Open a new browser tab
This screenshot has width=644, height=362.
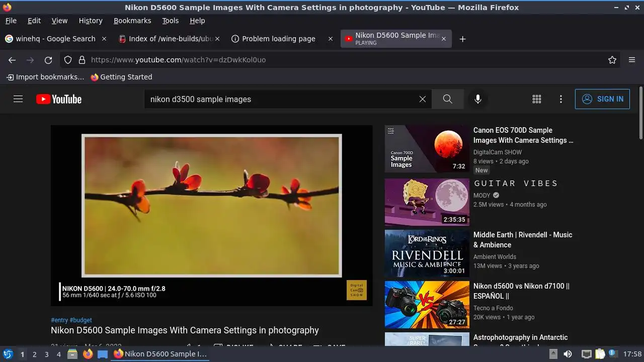click(462, 39)
